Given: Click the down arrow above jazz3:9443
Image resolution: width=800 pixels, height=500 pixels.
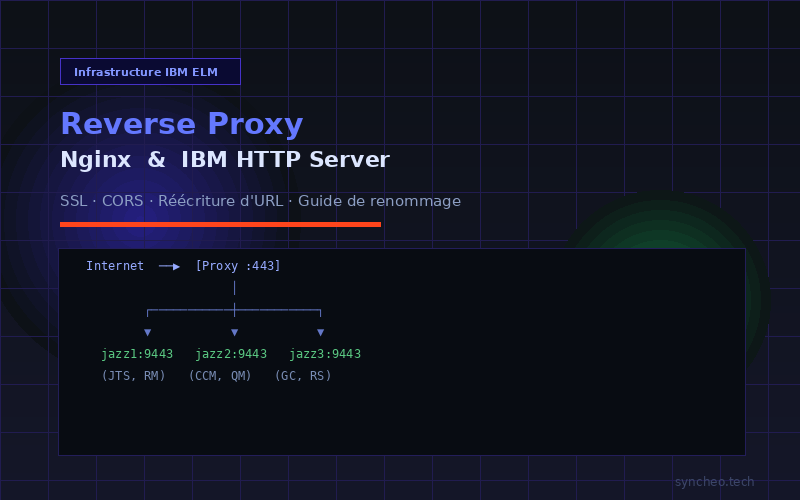Looking at the screenshot, I should 320,331.
